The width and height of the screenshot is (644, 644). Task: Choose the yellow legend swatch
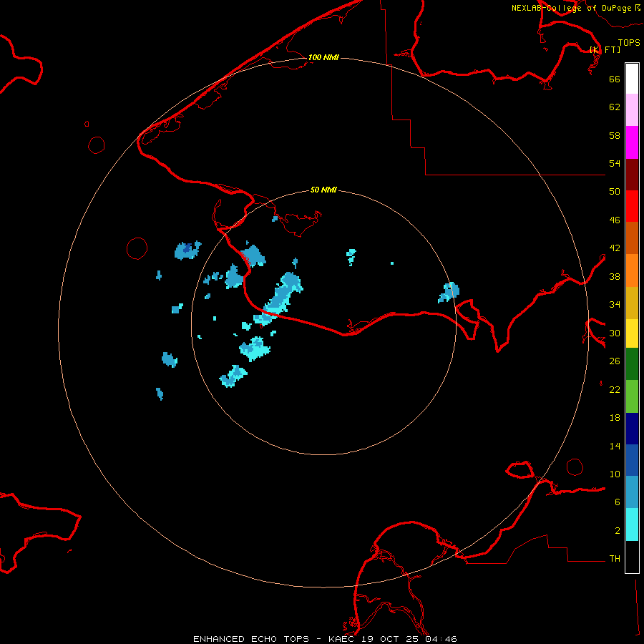click(x=632, y=333)
